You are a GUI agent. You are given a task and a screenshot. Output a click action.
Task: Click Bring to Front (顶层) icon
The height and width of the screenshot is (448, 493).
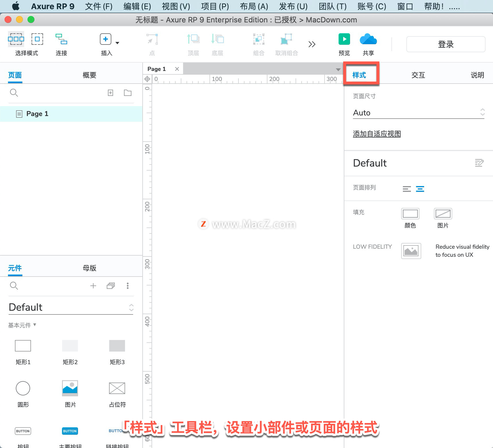pos(193,39)
